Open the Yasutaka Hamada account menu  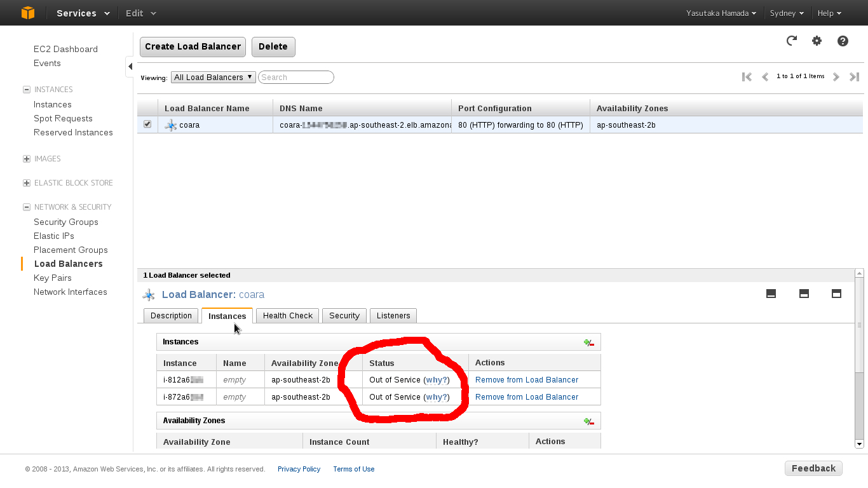click(x=721, y=13)
